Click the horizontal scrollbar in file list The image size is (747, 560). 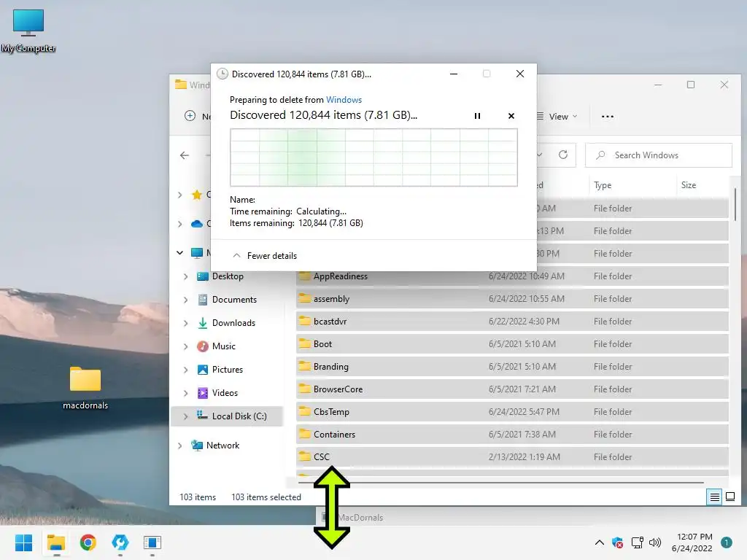[501, 483]
